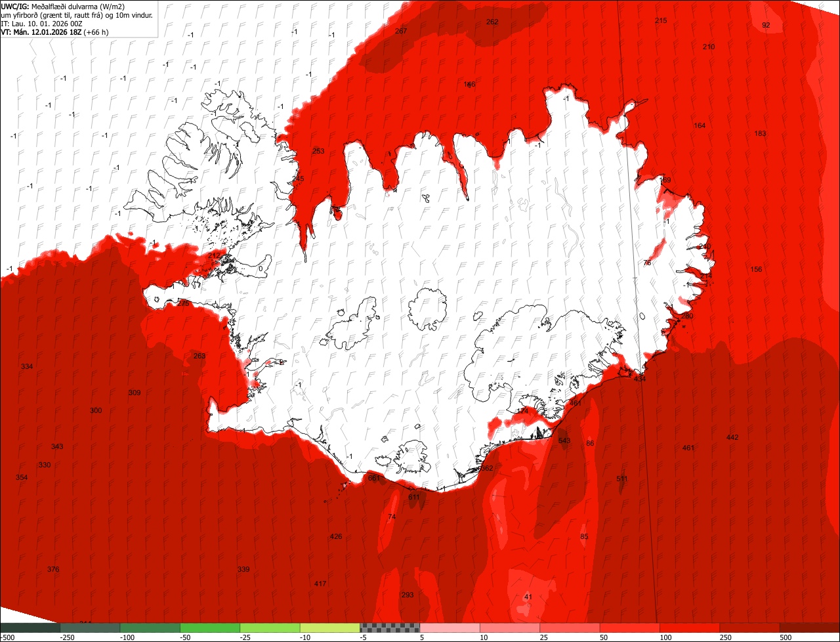840x642 pixels.
Task: Click the map value 41
Action: [x=528, y=597]
